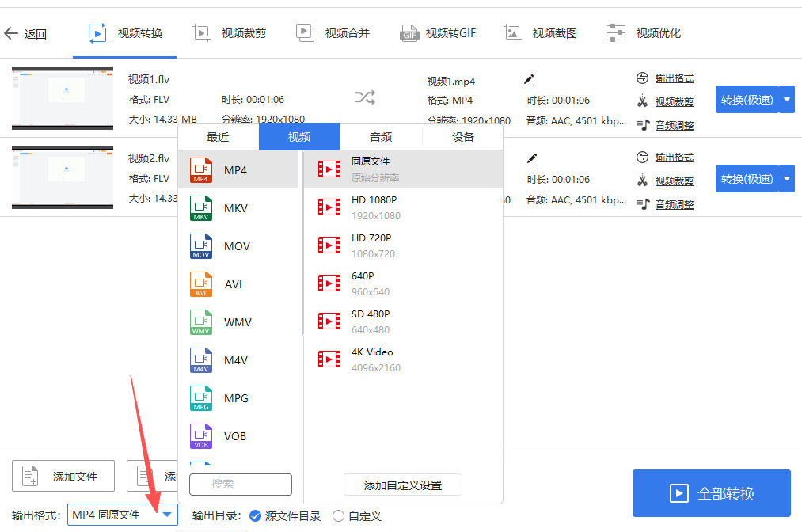
Task: Click the format list scrollbar
Action: click(302, 243)
